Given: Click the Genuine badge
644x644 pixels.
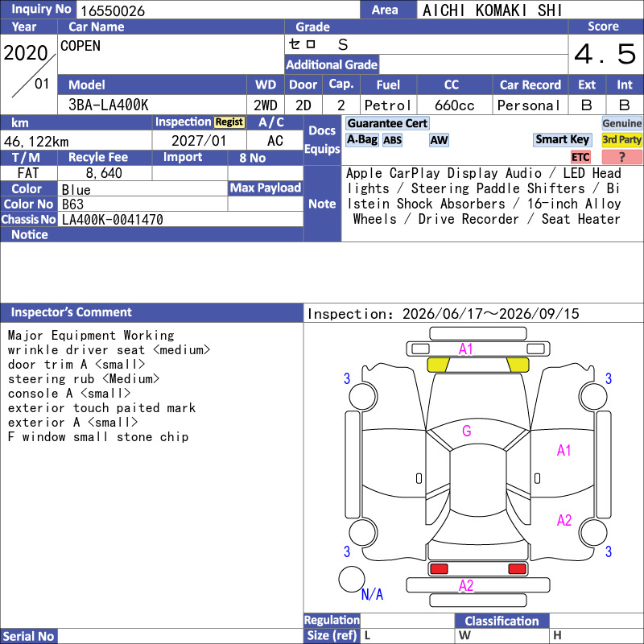Looking at the screenshot, I should pyautogui.click(x=621, y=123).
